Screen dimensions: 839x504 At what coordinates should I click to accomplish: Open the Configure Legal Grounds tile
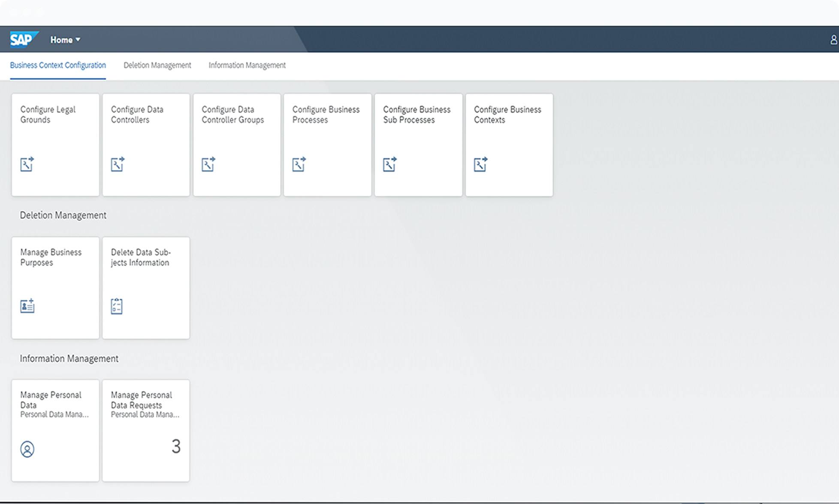point(55,145)
